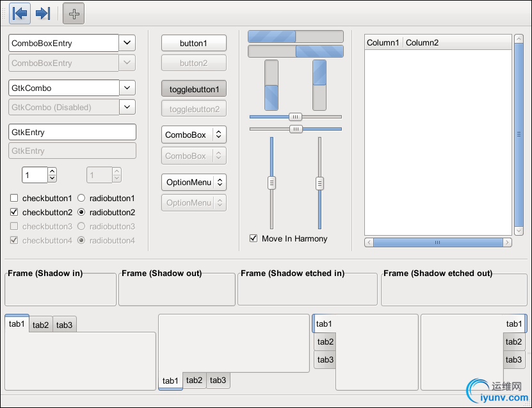Toggle the togglebutton1 button
This screenshot has height=408, width=532.
pyautogui.click(x=194, y=89)
